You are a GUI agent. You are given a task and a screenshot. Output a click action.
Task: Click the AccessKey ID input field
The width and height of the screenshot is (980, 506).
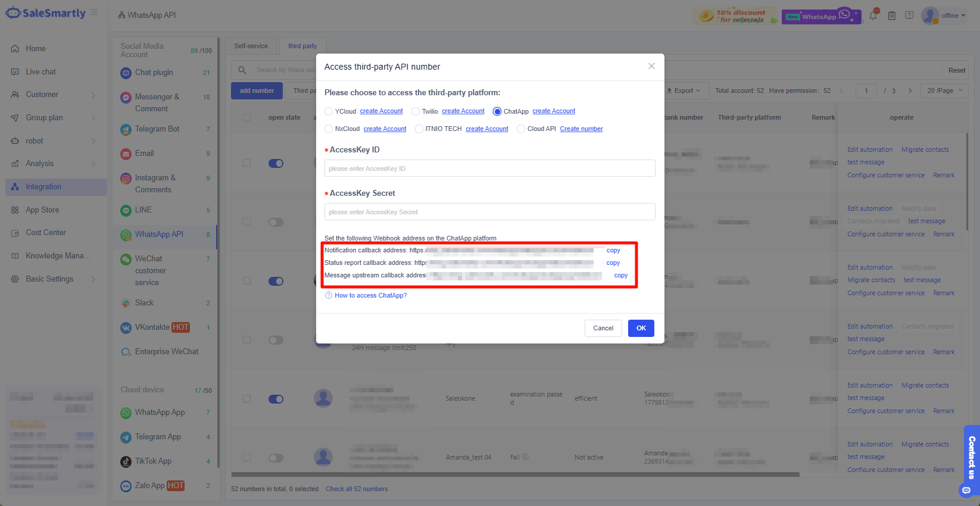(x=489, y=168)
